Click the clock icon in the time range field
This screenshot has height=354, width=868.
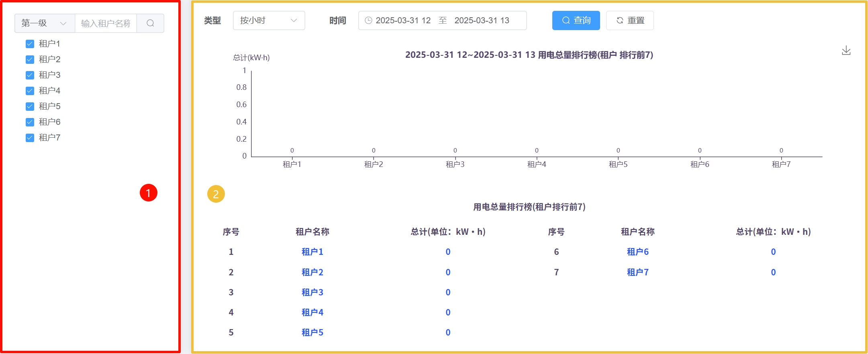(x=368, y=20)
